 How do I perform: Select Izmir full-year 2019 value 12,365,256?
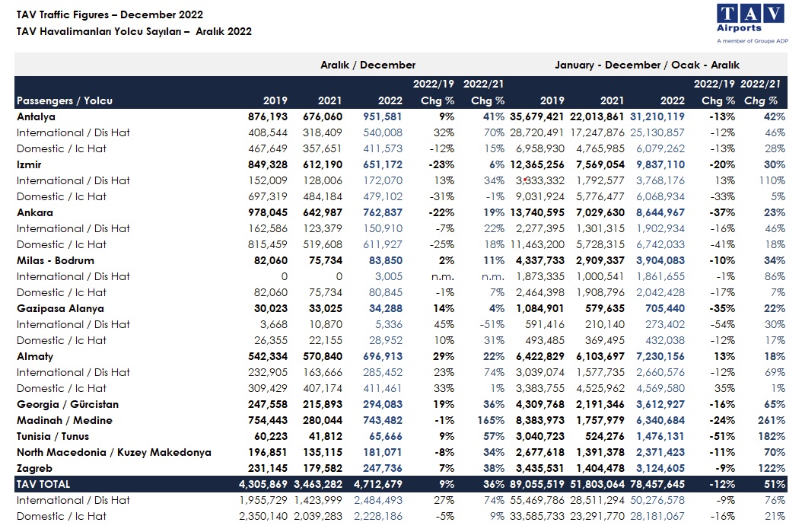(537, 164)
